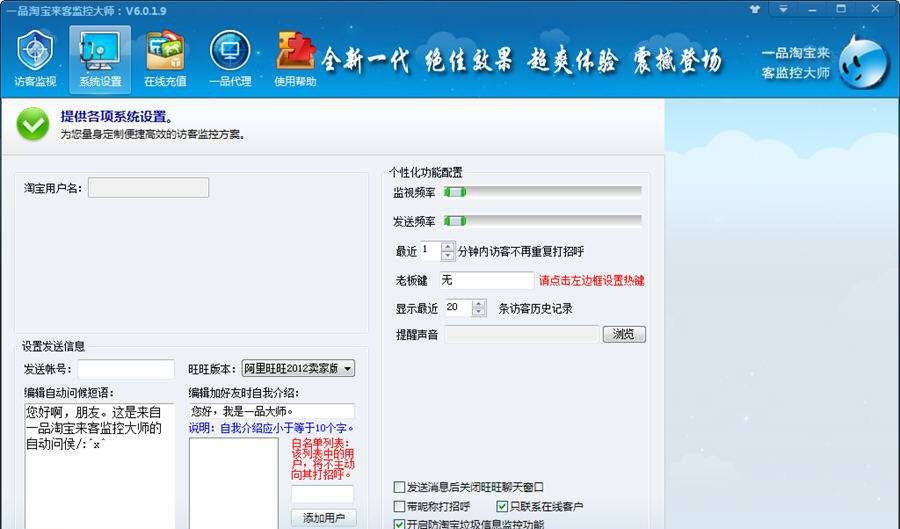Click the 添加用户 add user button
The height and width of the screenshot is (529, 900).
point(324,518)
